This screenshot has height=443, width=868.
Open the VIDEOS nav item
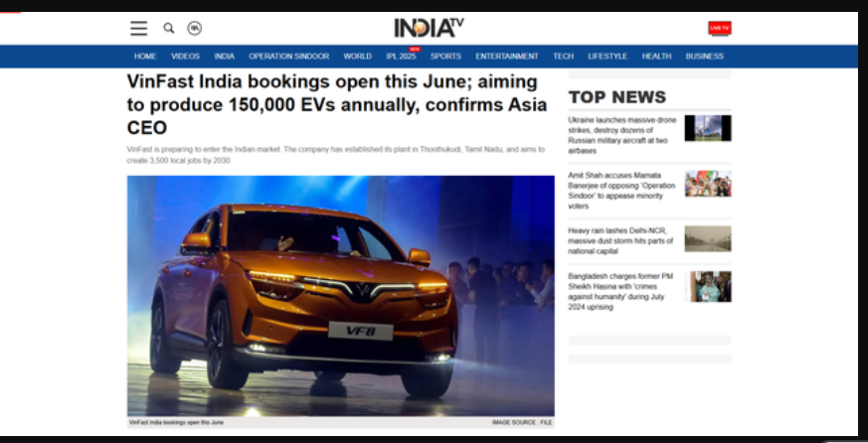coord(185,57)
